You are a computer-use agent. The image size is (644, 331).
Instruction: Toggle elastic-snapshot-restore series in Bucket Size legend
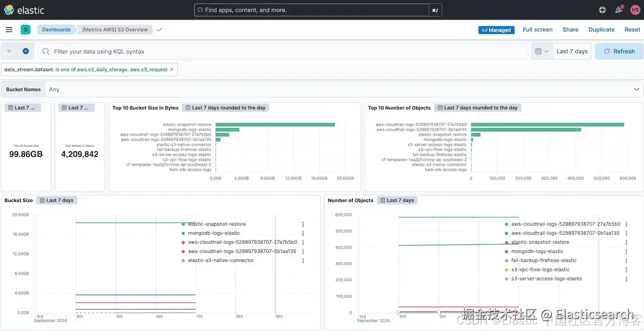tap(217, 224)
